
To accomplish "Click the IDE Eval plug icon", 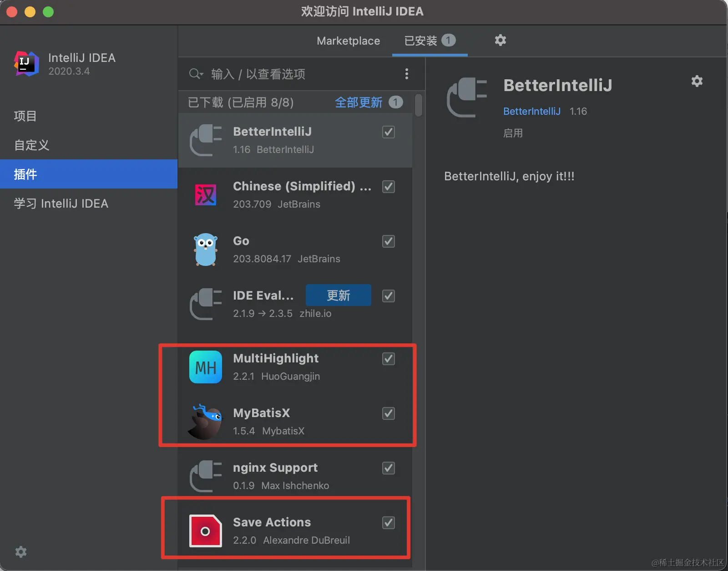I will [x=206, y=304].
